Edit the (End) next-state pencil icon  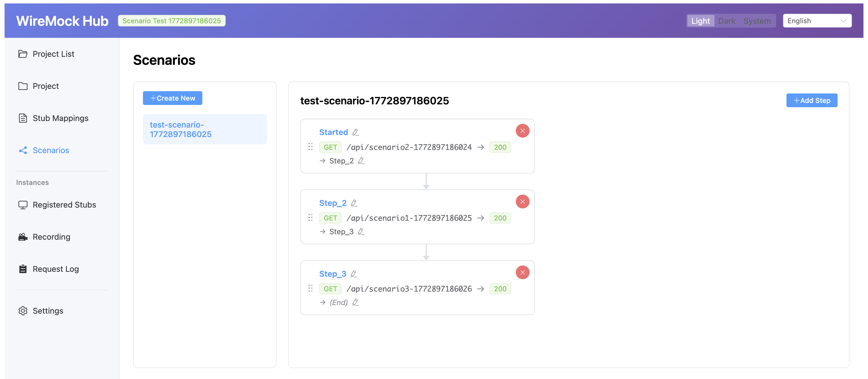coord(355,302)
